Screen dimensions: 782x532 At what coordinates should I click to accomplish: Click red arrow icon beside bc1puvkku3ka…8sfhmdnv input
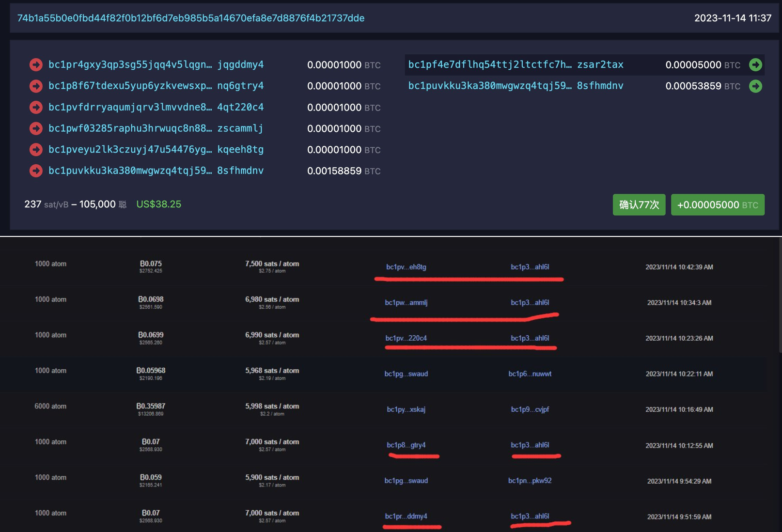point(36,171)
